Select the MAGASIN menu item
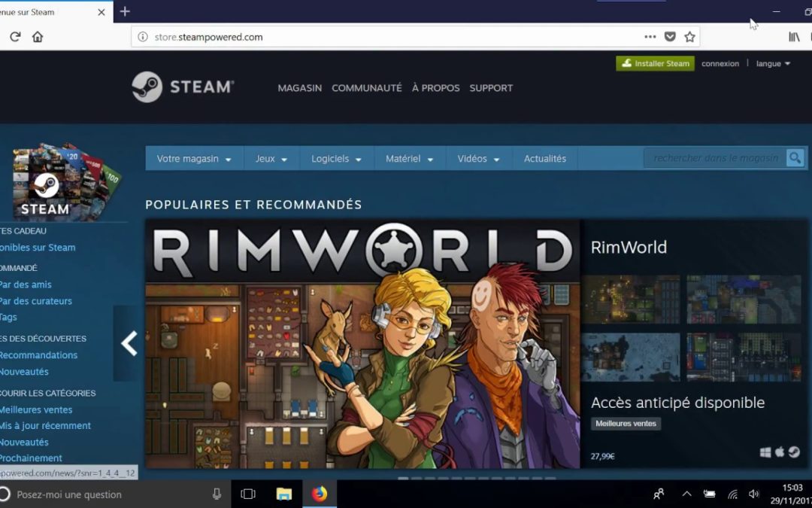This screenshot has height=508, width=812. [299, 88]
